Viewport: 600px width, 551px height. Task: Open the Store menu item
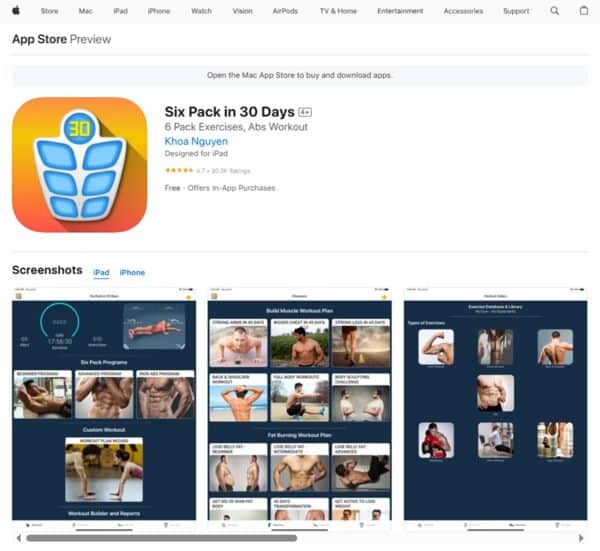[x=49, y=11]
